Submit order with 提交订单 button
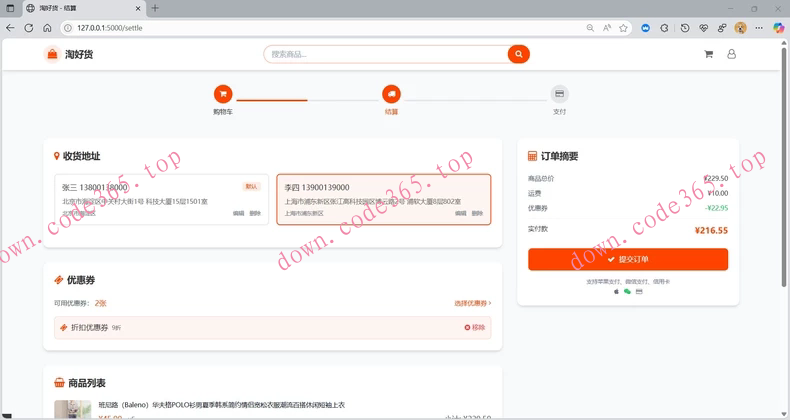 pyautogui.click(x=628, y=259)
